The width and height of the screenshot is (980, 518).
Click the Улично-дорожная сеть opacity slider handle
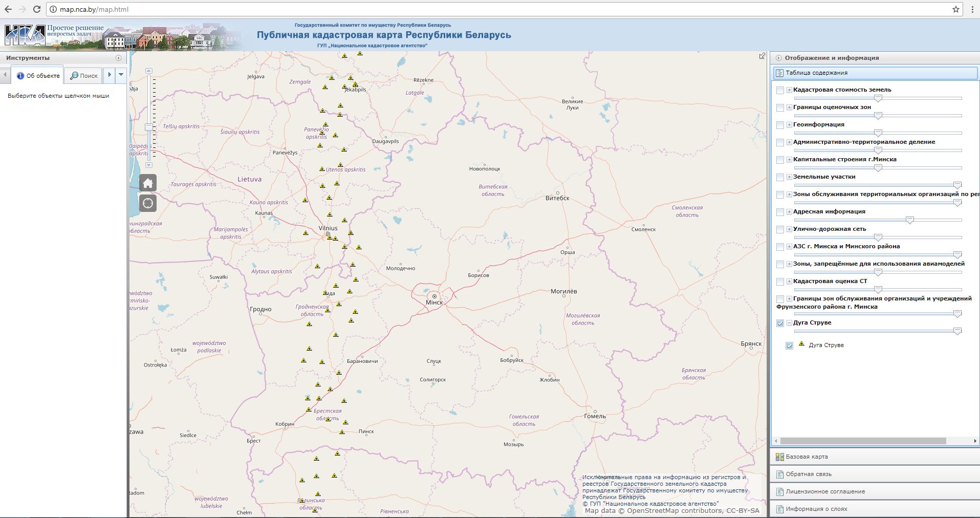[x=878, y=238]
